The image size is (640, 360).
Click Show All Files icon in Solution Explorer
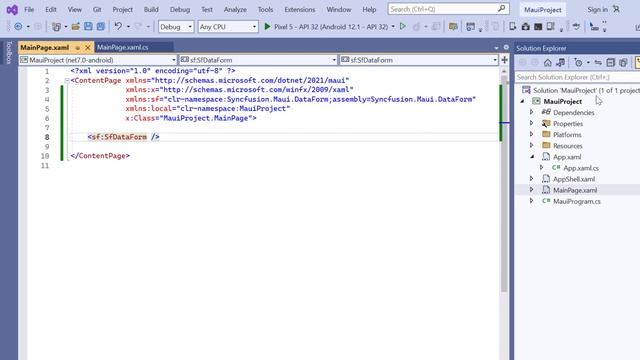point(623,63)
